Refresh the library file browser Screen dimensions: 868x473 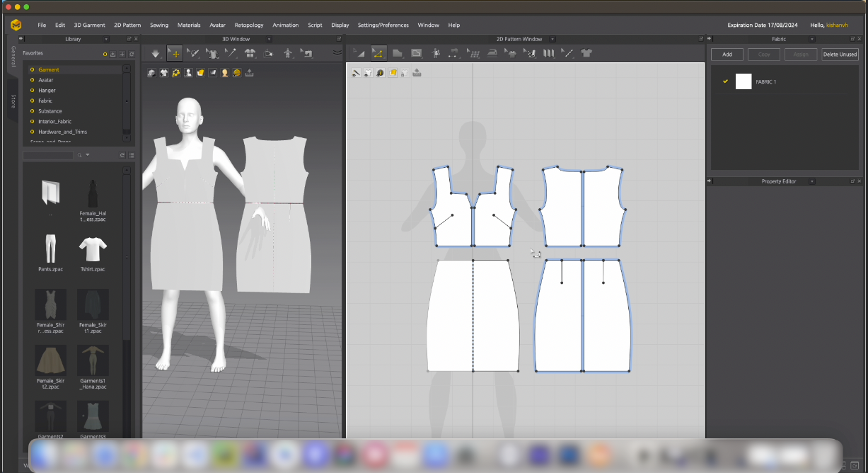point(122,155)
